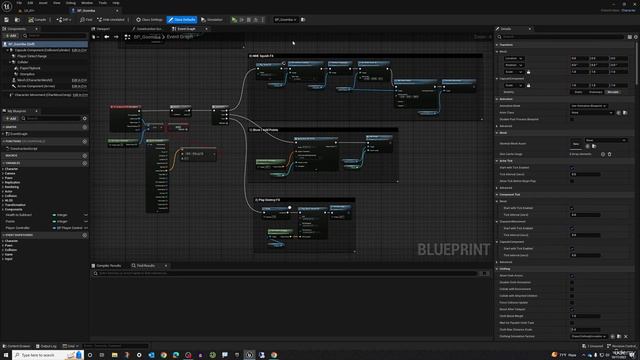This screenshot has height=360, width=640.
Task: Expand Rendering variable category
Action: (3, 187)
